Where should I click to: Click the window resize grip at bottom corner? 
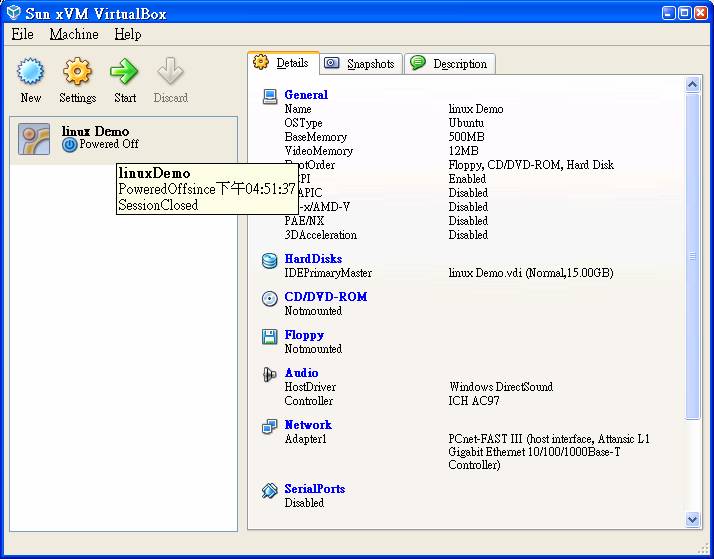(x=702, y=548)
